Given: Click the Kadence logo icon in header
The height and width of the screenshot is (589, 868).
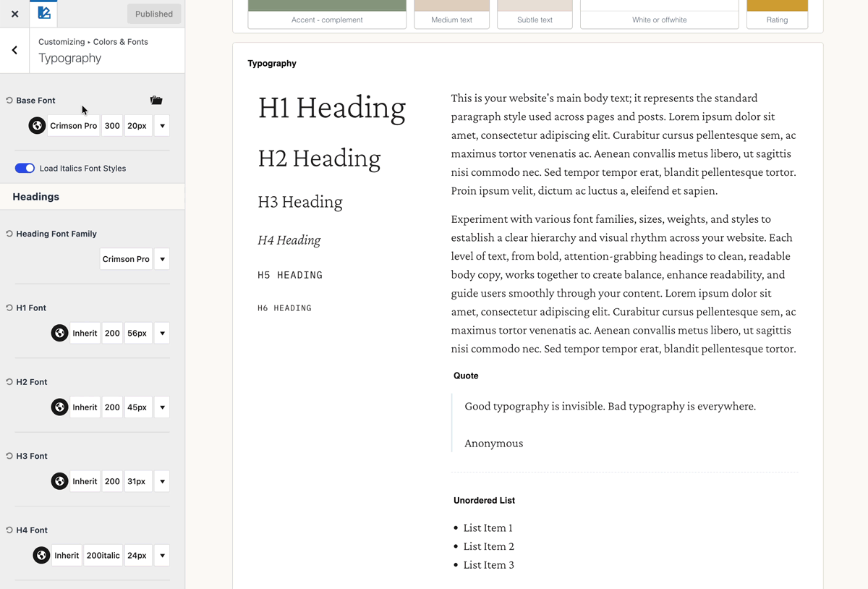Looking at the screenshot, I should (43, 14).
